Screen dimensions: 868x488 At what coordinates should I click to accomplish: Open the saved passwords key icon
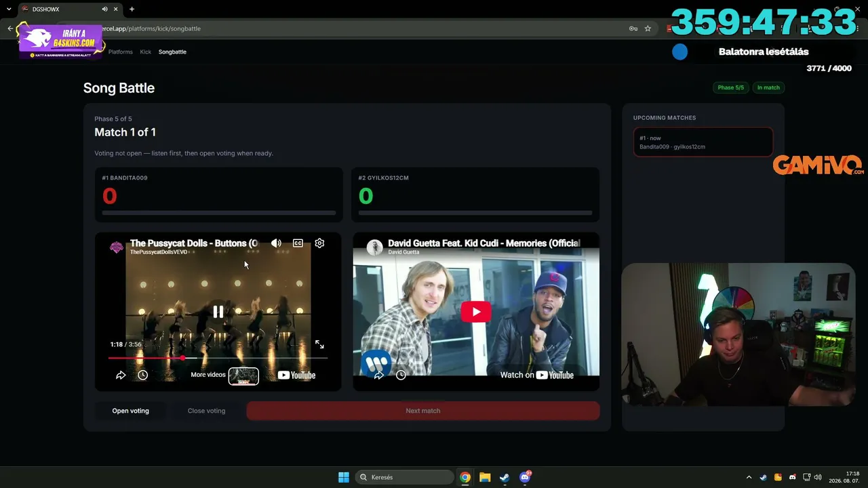click(x=633, y=28)
